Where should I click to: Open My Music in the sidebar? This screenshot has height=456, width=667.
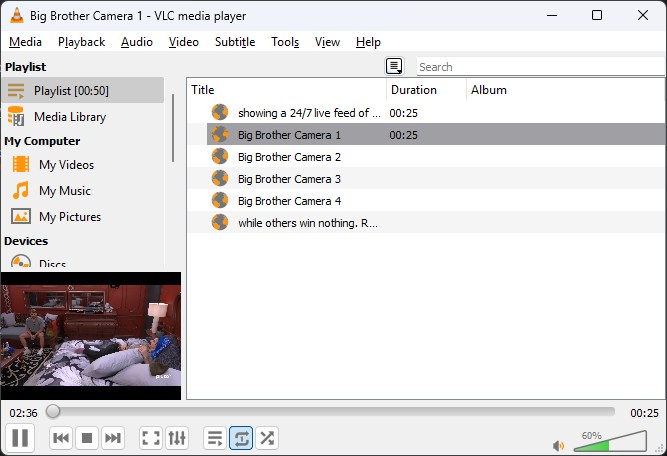point(83,191)
